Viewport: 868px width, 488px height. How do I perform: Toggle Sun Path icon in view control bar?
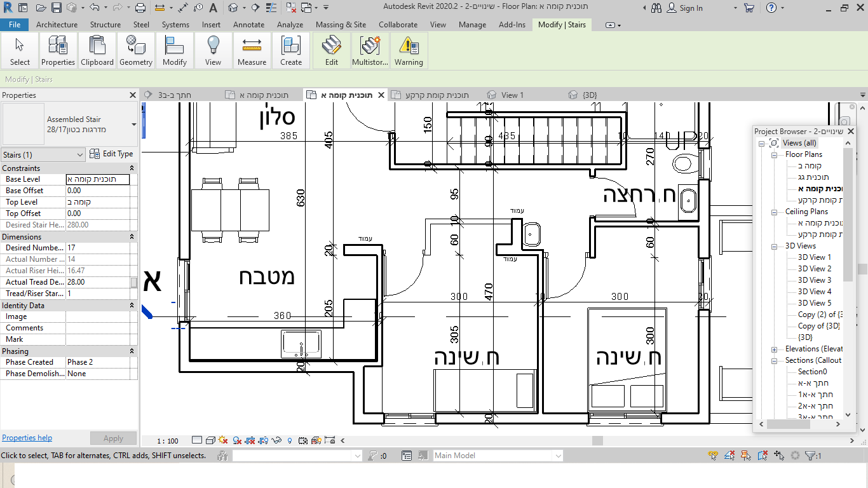223,440
